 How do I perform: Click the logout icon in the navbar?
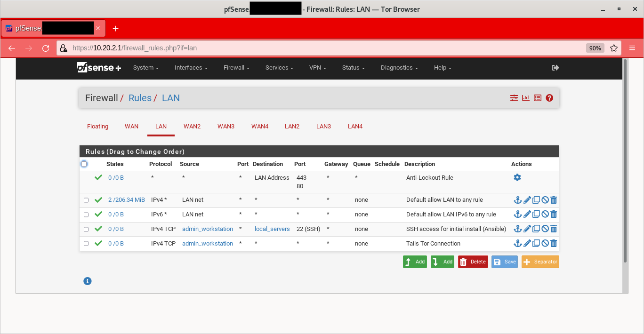(x=555, y=67)
